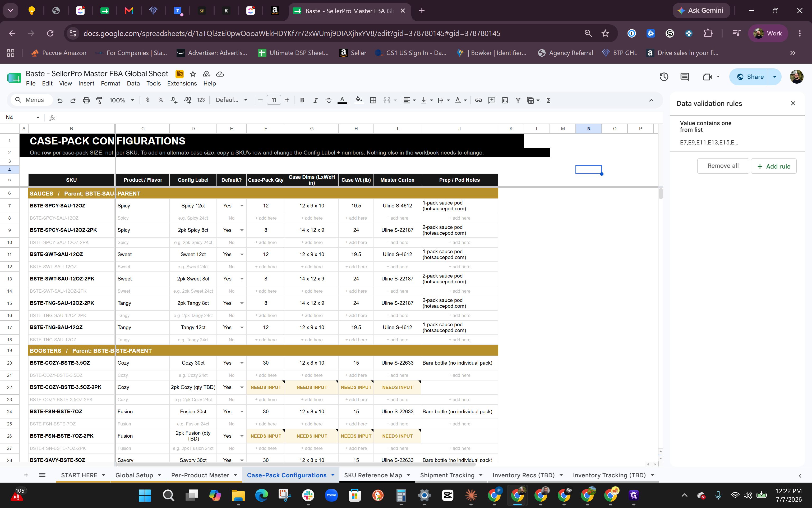Open Functions sigma menu
This screenshot has width=812, height=508.
click(x=549, y=100)
